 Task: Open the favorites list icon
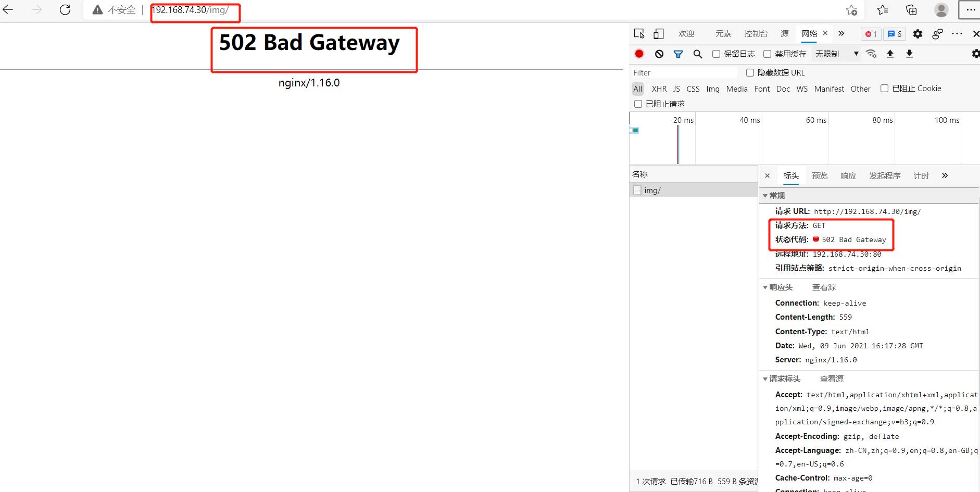click(x=883, y=10)
